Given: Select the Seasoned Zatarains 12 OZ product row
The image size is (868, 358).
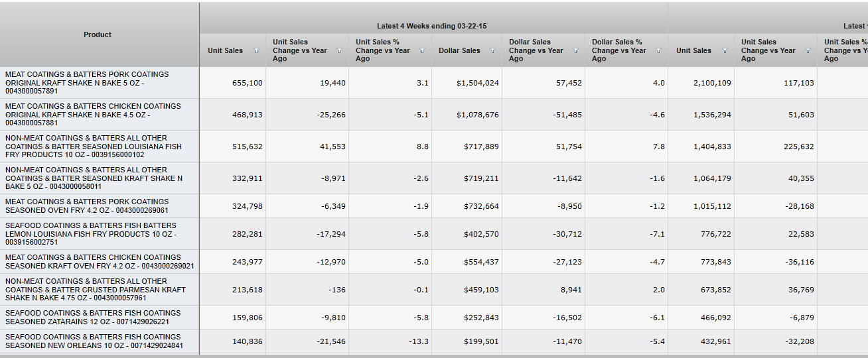Looking at the screenshot, I should coord(93,318).
